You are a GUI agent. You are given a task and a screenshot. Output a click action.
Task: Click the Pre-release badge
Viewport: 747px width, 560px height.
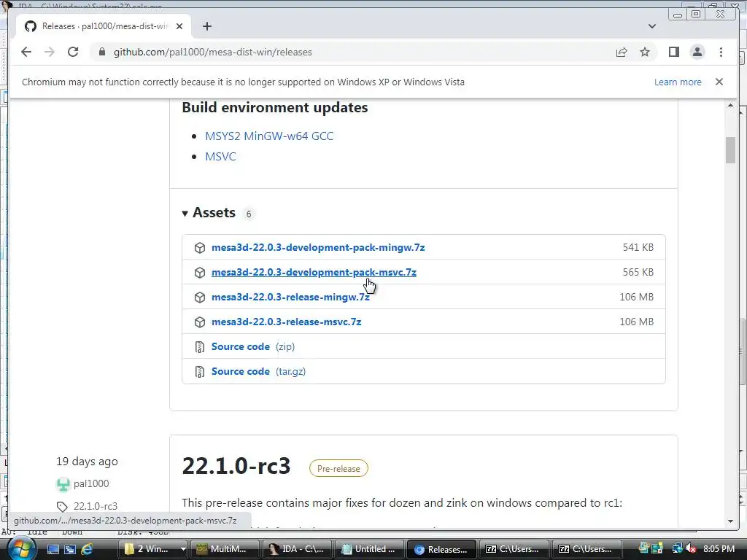pos(338,469)
